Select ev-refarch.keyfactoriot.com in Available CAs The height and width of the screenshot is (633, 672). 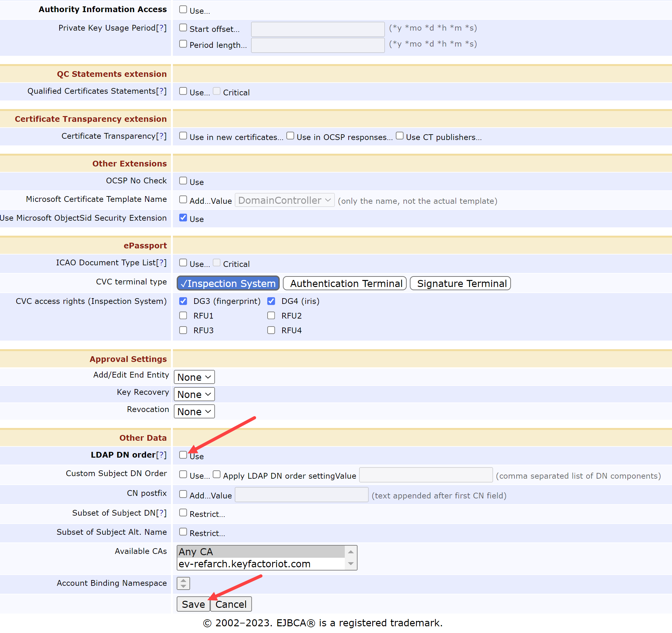click(244, 564)
